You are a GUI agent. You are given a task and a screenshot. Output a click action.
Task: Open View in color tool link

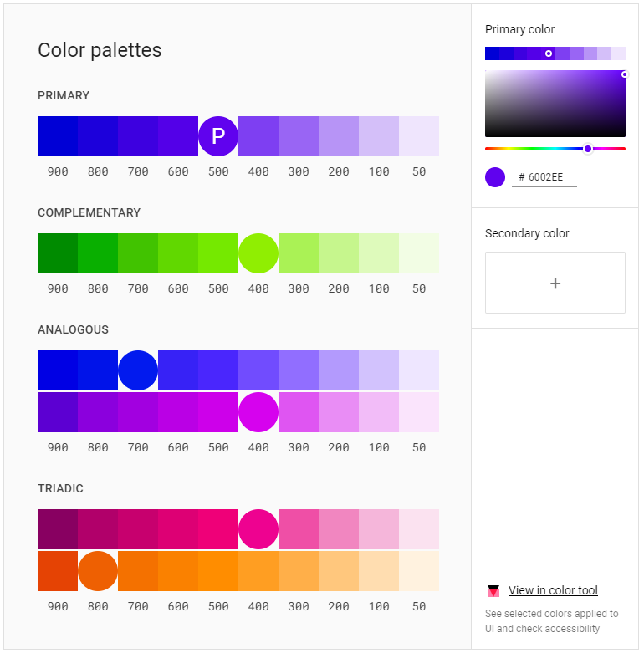[553, 590]
